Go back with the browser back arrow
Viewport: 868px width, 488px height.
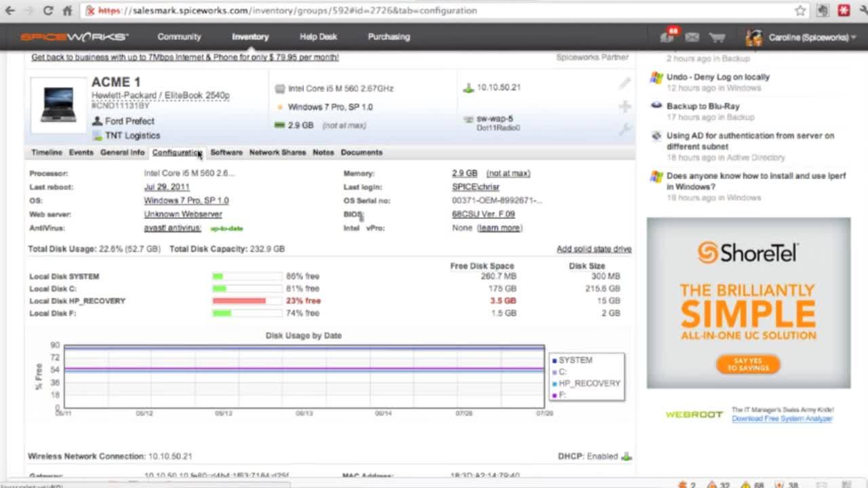point(10,10)
